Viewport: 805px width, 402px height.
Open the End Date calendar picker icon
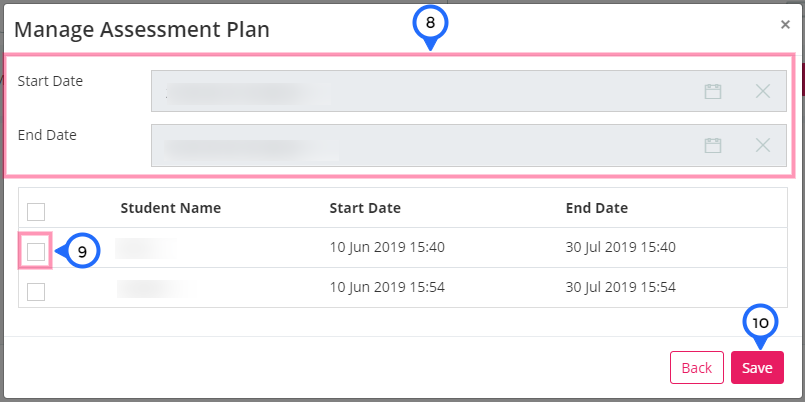pyautogui.click(x=713, y=145)
